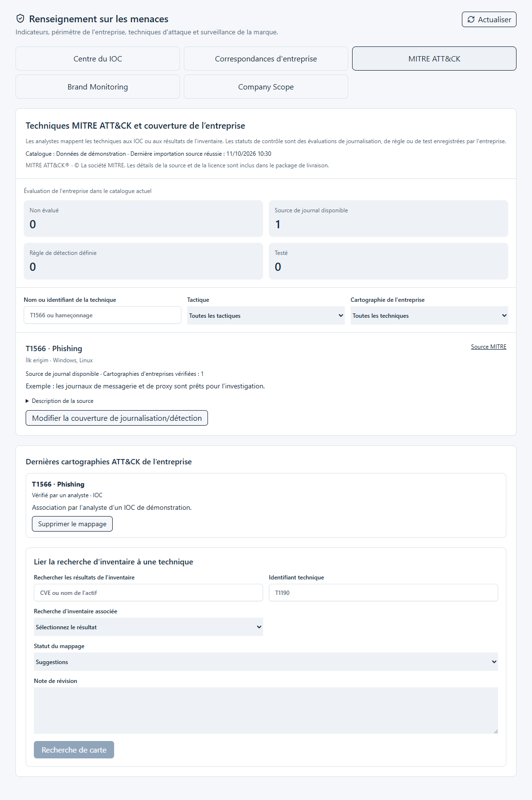532x800 pixels.
Task: Click the 'Catalogue : Données de démonstration' line
Action: (148, 154)
